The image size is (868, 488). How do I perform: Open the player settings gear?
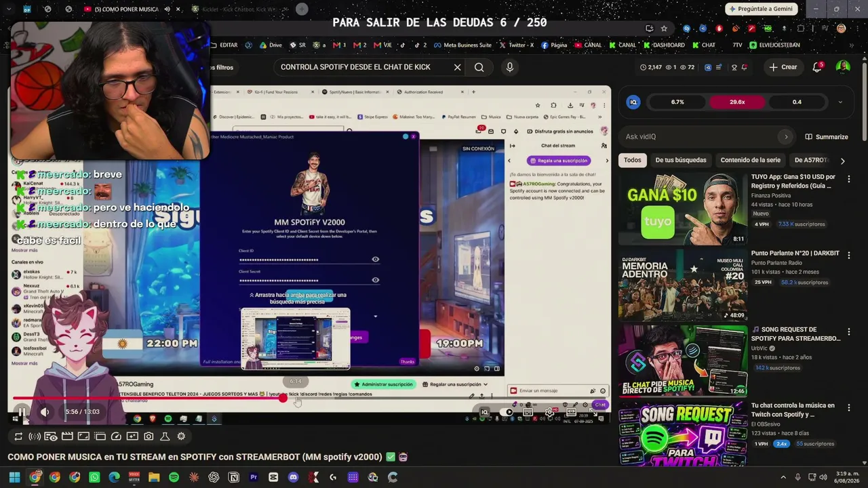tap(550, 412)
